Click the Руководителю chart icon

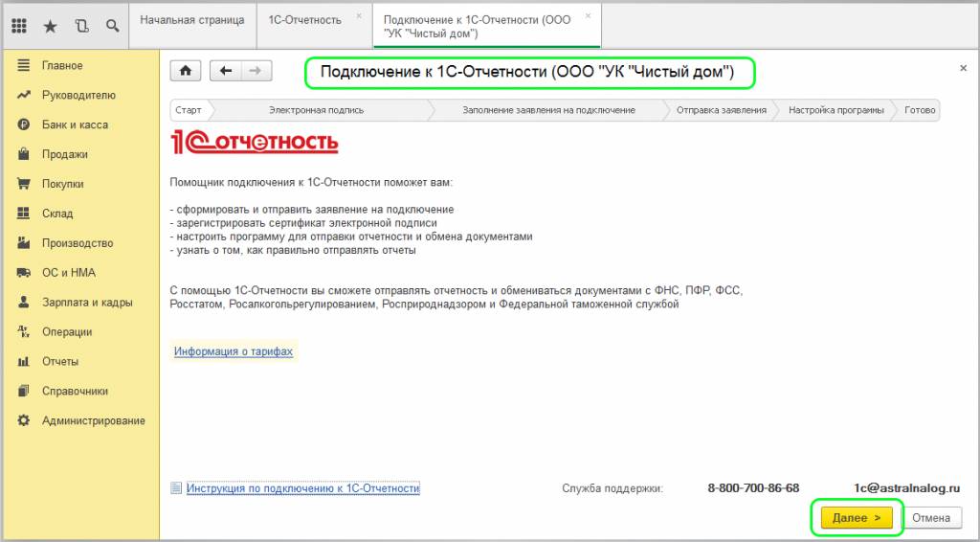(23, 95)
